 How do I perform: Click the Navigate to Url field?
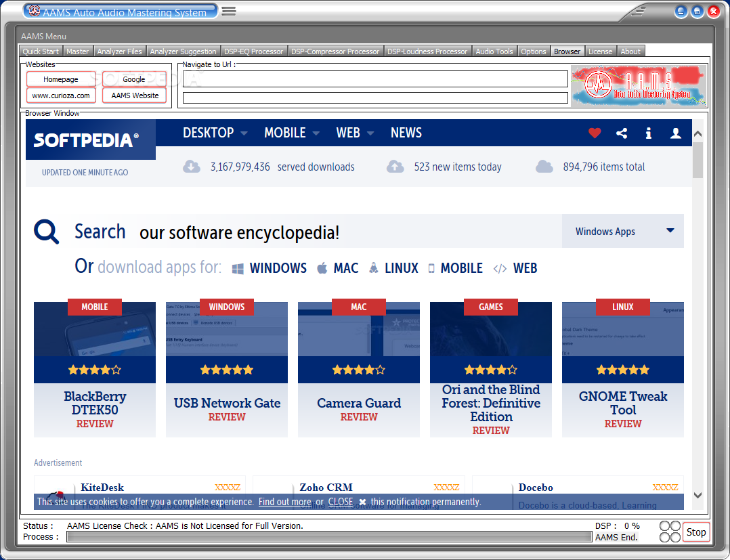[375, 79]
